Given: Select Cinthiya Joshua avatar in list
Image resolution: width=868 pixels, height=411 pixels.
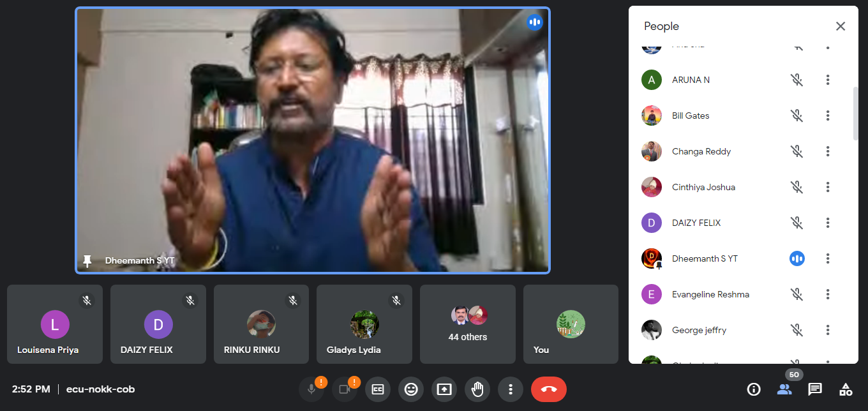Looking at the screenshot, I should click(652, 187).
